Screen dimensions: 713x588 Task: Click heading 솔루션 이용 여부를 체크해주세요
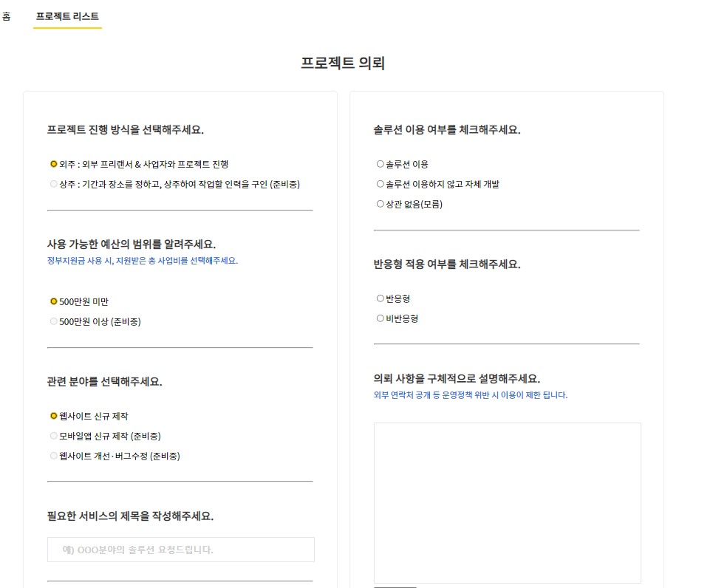(x=447, y=129)
